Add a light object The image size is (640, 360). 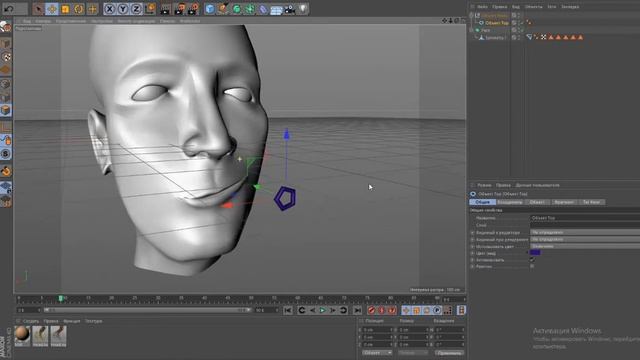[303, 9]
